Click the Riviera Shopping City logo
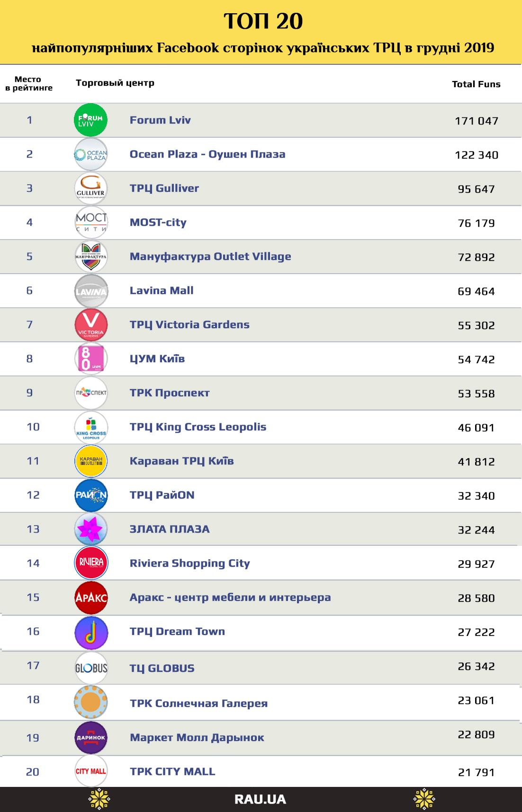Viewport: 522px width, 812px height. tap(91, 563)
